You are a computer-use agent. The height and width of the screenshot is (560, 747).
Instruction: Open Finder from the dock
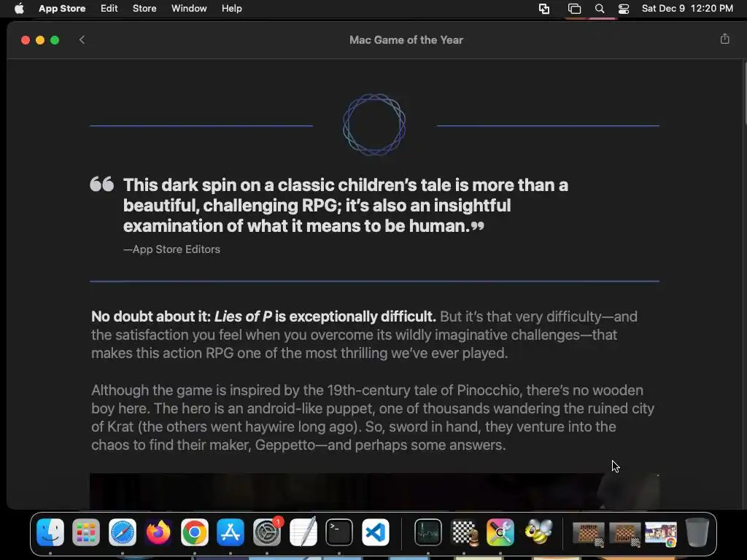[x=50, y=532]
